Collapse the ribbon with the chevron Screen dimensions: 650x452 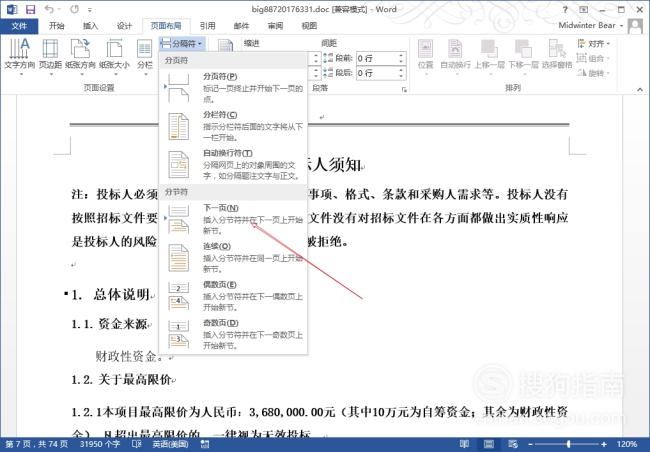pyautogui.click(x=640, y=89)
